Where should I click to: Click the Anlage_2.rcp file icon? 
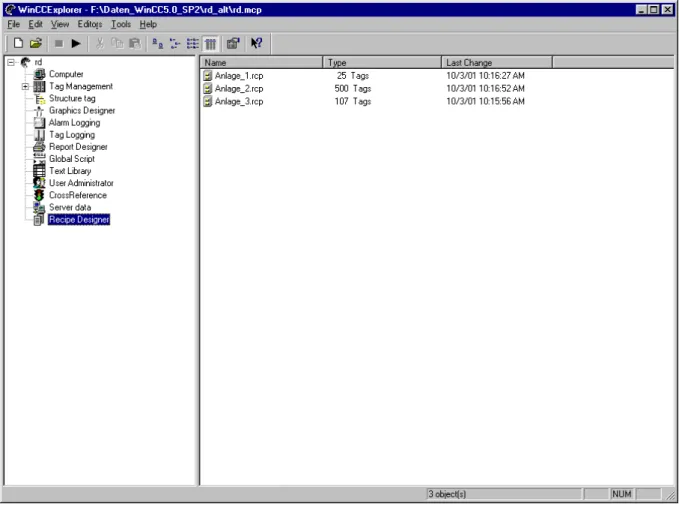point(207,89)
